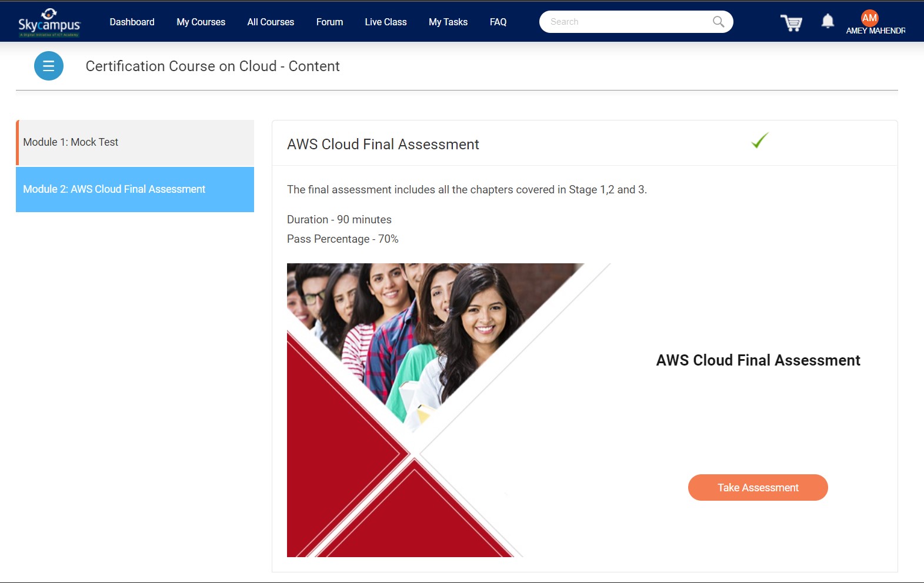Click the 'Certification Course on Cloud - Content' title
This screenshot has width=924, height=583.
click(212, 66)
